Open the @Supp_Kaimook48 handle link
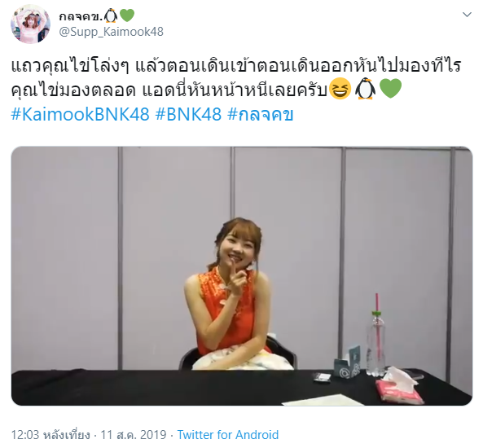 tap(111, 32)
